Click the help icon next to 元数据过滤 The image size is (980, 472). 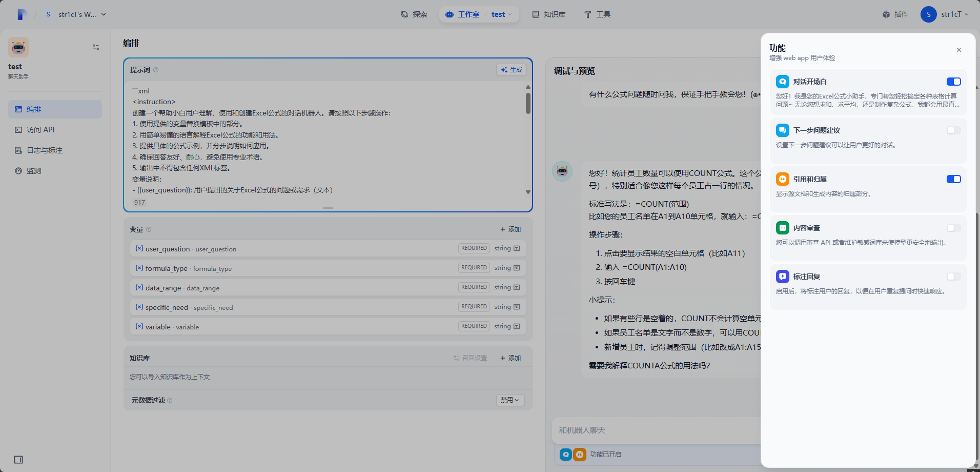[170, 400]
